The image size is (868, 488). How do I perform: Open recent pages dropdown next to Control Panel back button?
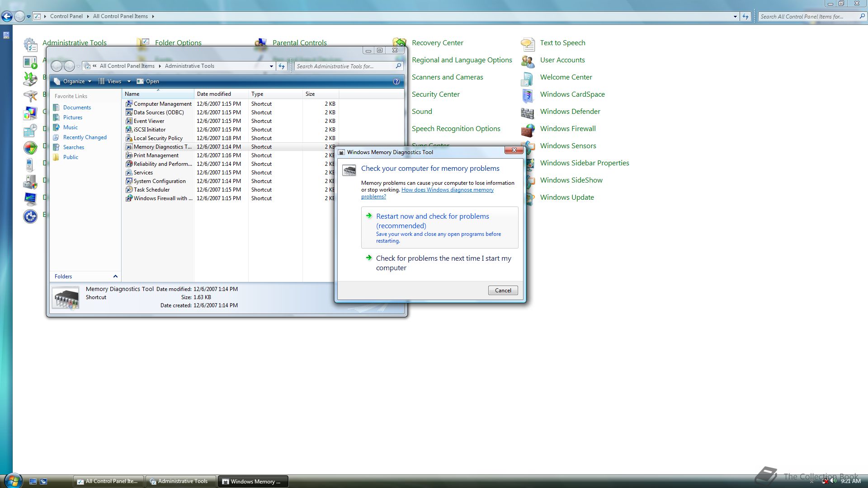tap(28, 16)
